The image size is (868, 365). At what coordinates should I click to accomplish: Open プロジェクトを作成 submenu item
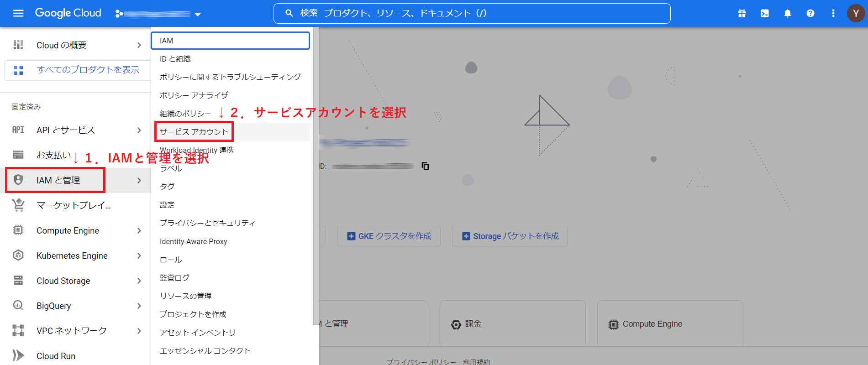[230, 314]
